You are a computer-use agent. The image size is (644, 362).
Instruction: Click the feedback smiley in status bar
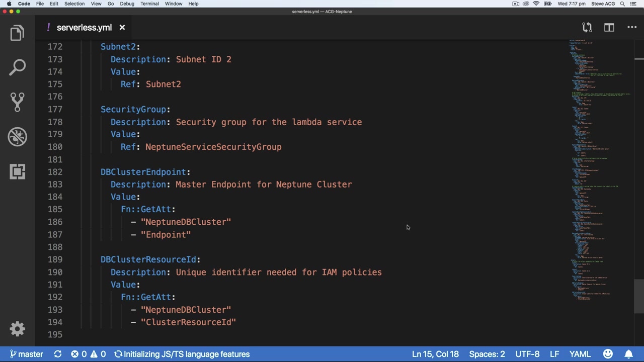(x=608, y=354)
